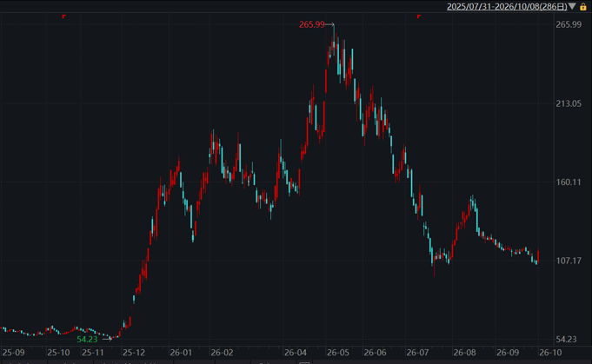Click the red flag marker above 26-07

(419, 17)
